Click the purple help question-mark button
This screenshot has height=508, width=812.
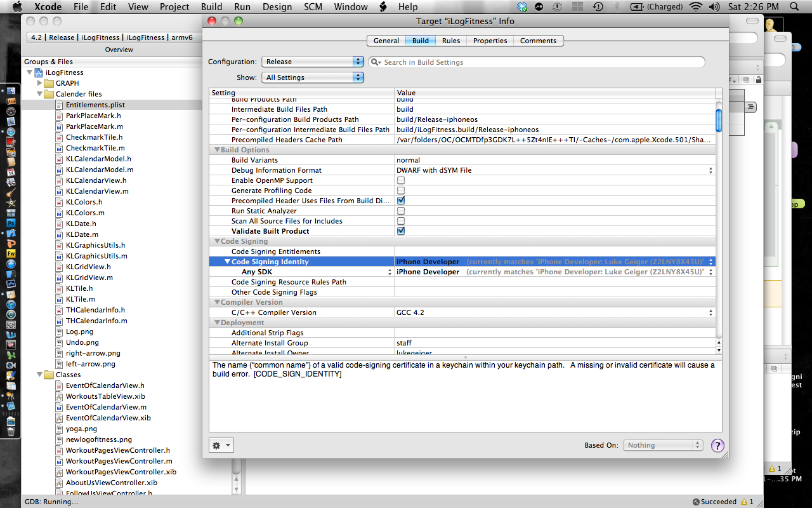point(717,445)
